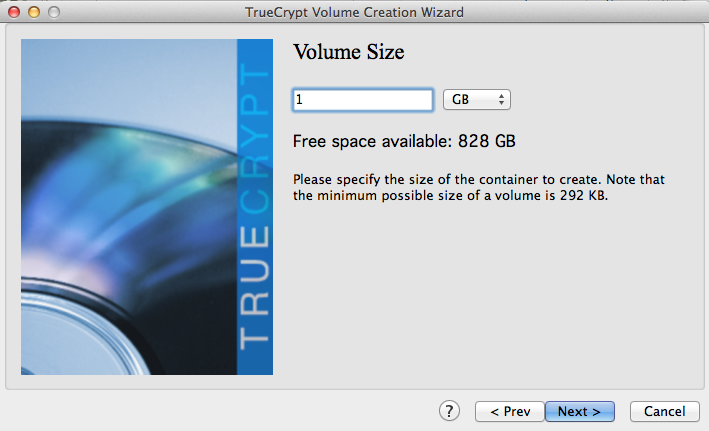Click the arrows on the unit selector
709x431 pixels.
pos(502,100)
